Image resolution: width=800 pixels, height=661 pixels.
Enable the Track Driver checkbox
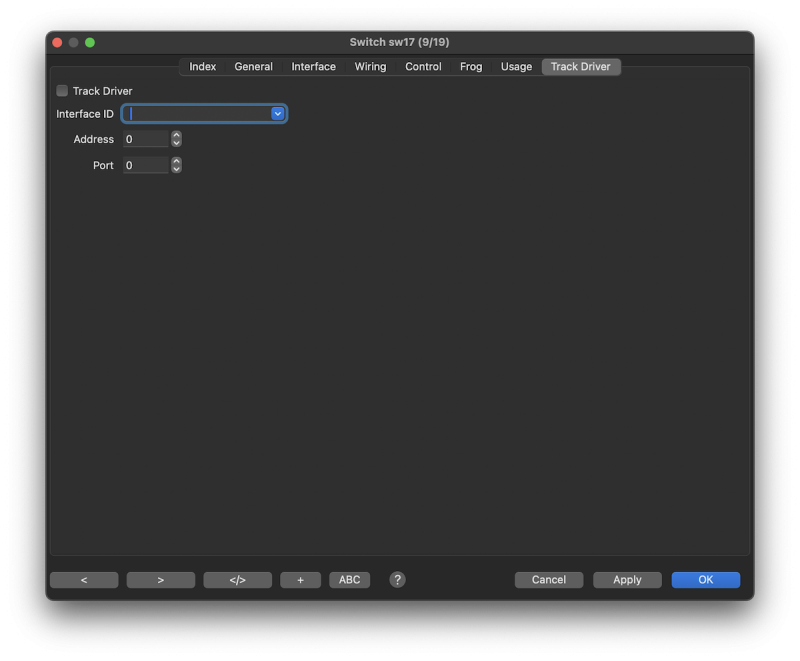point(62,91)
